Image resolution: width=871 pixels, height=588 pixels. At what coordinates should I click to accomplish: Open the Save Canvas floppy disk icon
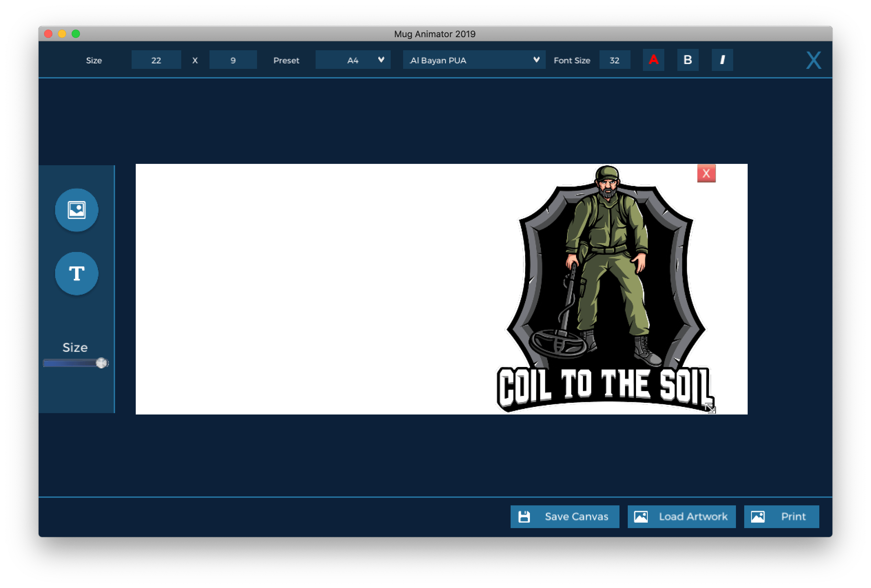click(x=525, y=516)
